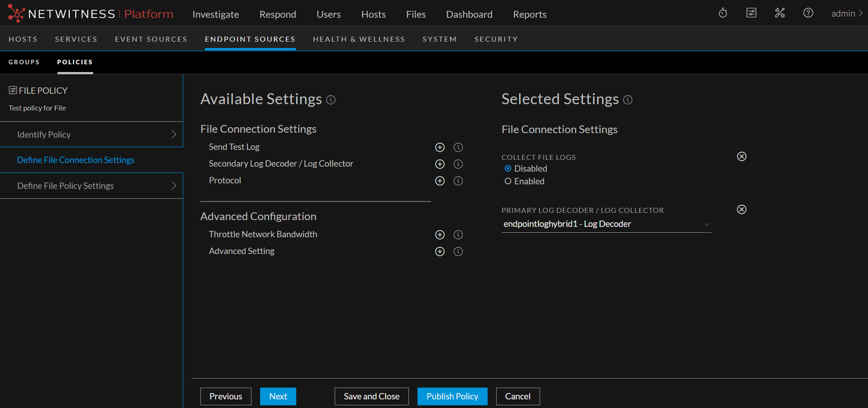
Task: Switch to the Groups tab
Action: (x=24, y=62)
